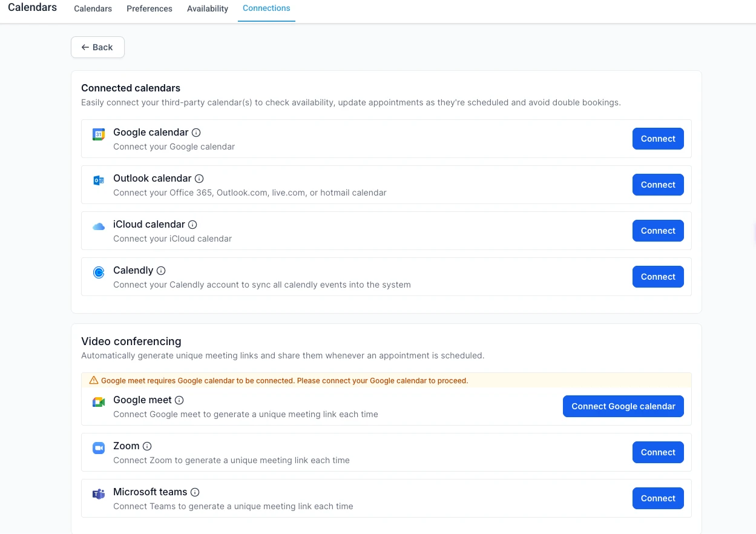Go back using the Back button

[97, 47]
